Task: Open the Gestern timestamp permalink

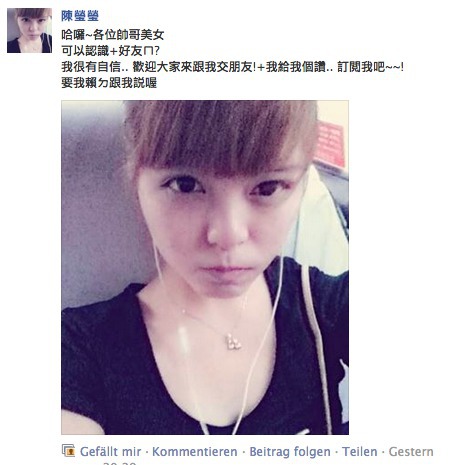Action: point(411,452)
